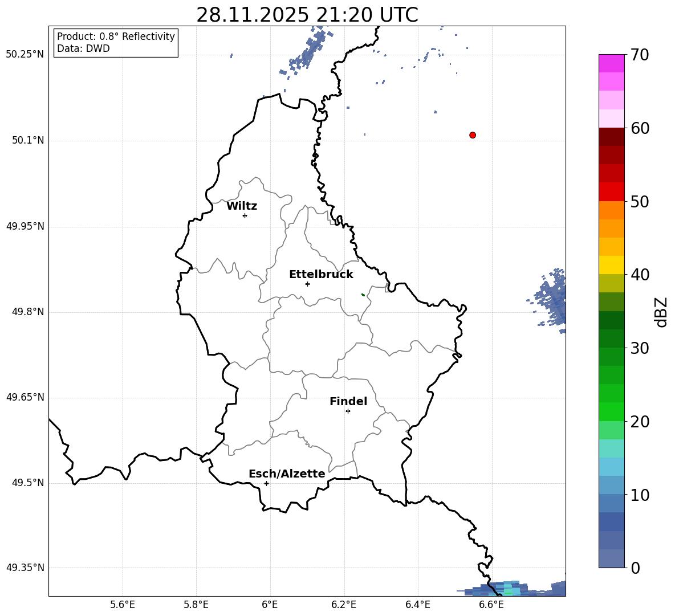Click the bright green colorbar segment at 20
The height and width of the screenshot is (616, 675).
click(611, 411)
